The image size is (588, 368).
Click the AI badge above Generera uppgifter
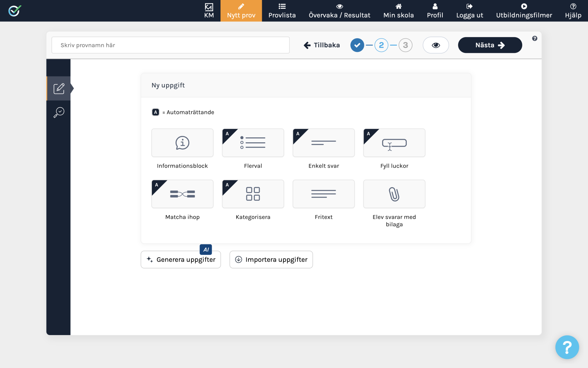pyautogui.click(x=206, y=250)
